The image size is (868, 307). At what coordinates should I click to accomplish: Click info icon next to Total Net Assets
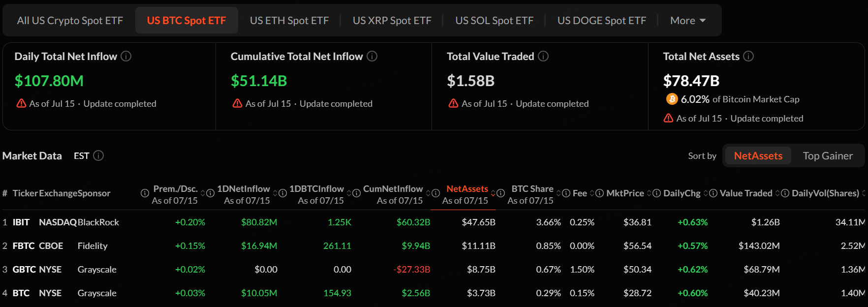[x=748, y=56]
